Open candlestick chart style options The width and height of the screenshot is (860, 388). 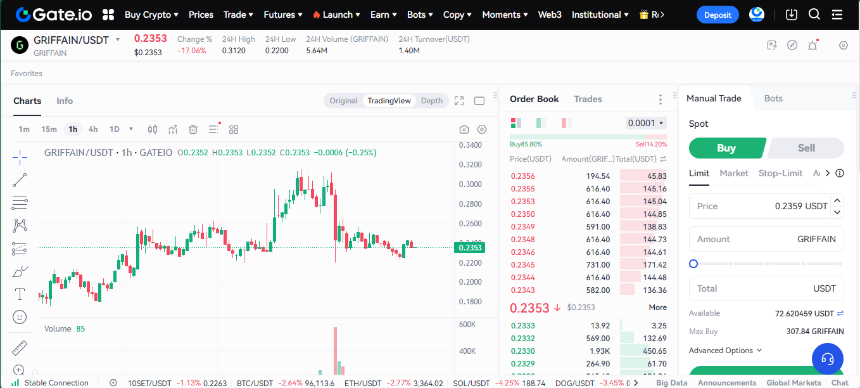[153, 130]
